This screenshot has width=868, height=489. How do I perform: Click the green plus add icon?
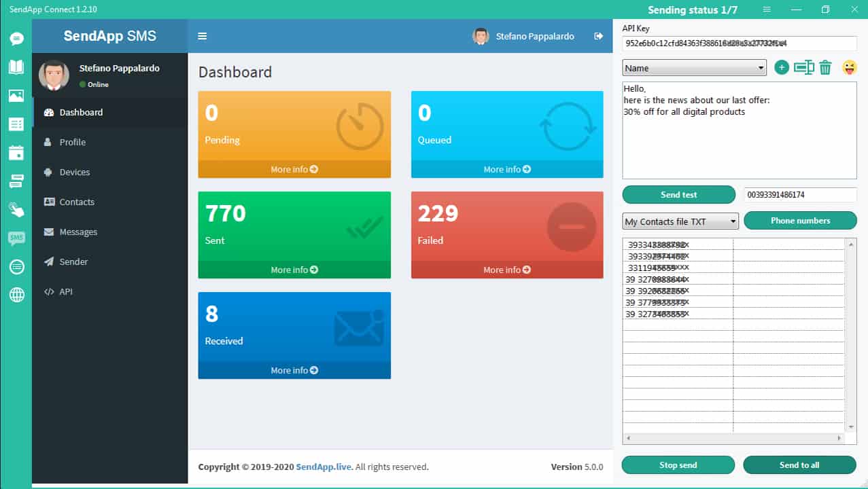[x=782, y=68]
